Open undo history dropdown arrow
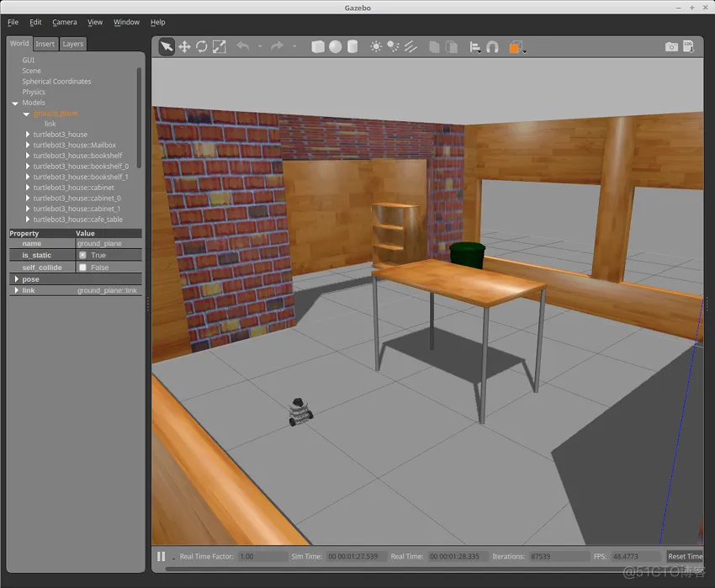 (x=260, y=46)
